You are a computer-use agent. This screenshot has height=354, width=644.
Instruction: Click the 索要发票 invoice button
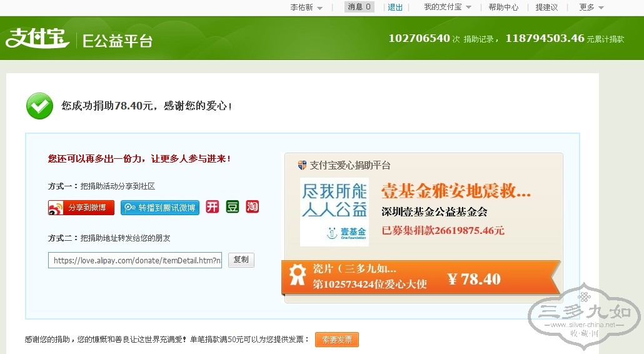337,340
